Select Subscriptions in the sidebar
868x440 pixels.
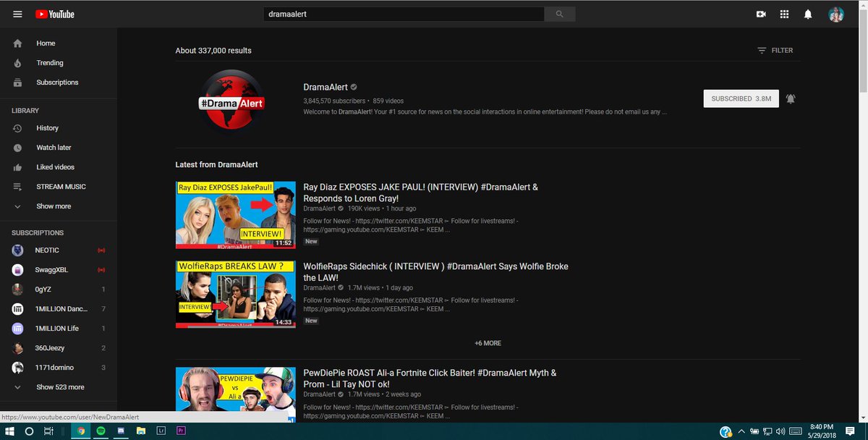point(59,82)
